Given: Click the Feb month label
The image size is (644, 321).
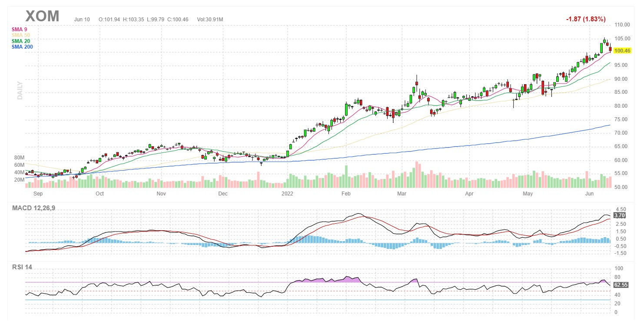Looking at the screenshot, I should [346, 194].
